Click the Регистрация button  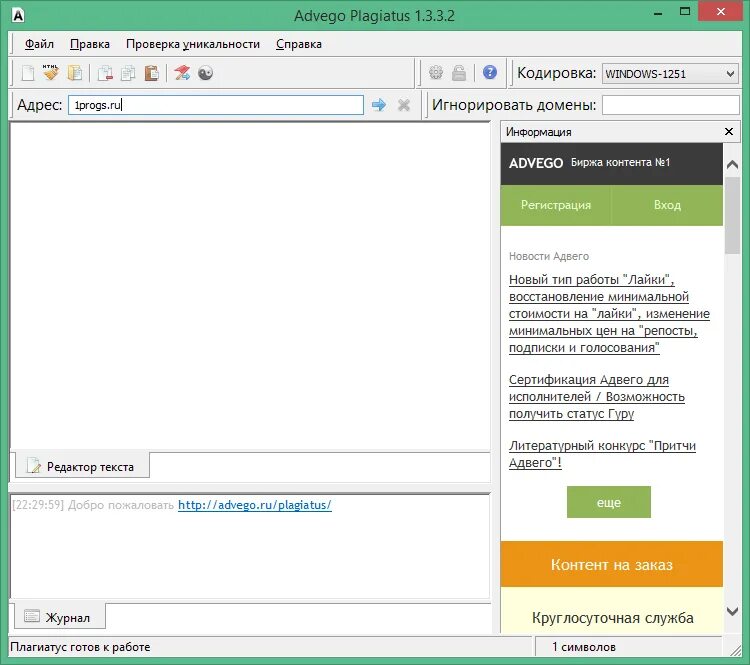click(556, 205)
